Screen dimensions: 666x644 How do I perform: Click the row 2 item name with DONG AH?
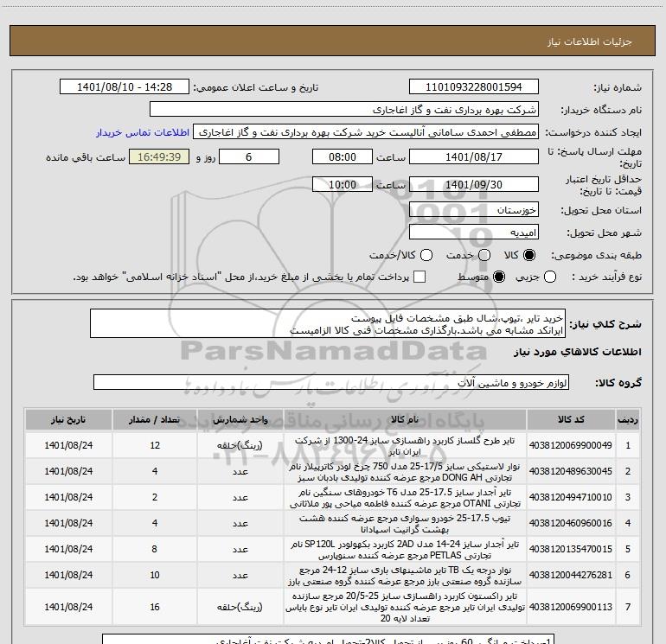[x=405, y=472]
